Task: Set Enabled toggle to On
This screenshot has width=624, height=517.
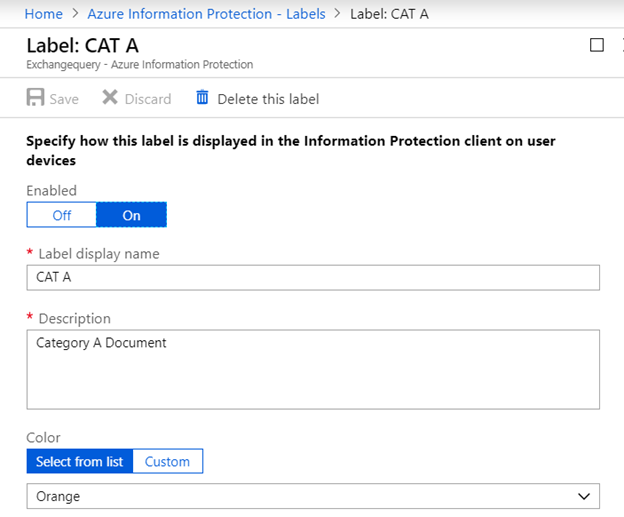Action: [131, 215]
